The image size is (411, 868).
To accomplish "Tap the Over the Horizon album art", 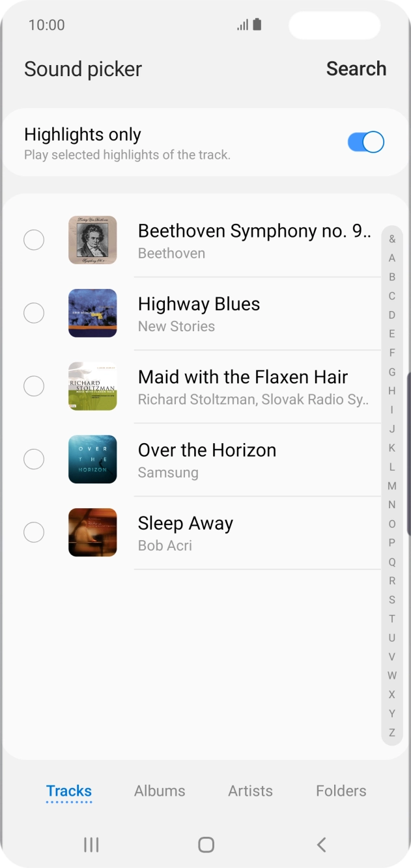I will (92, 459).
